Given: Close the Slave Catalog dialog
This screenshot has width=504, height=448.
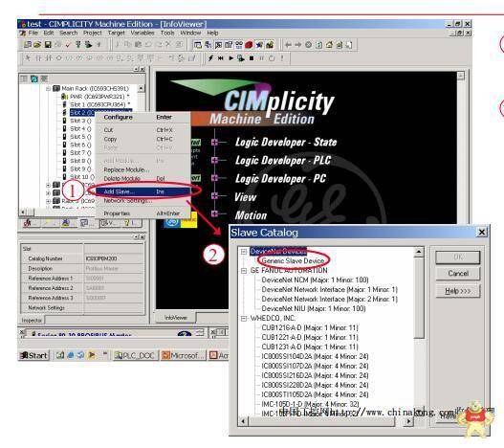Looking at the screenshot, I should (x=481, y=232).
